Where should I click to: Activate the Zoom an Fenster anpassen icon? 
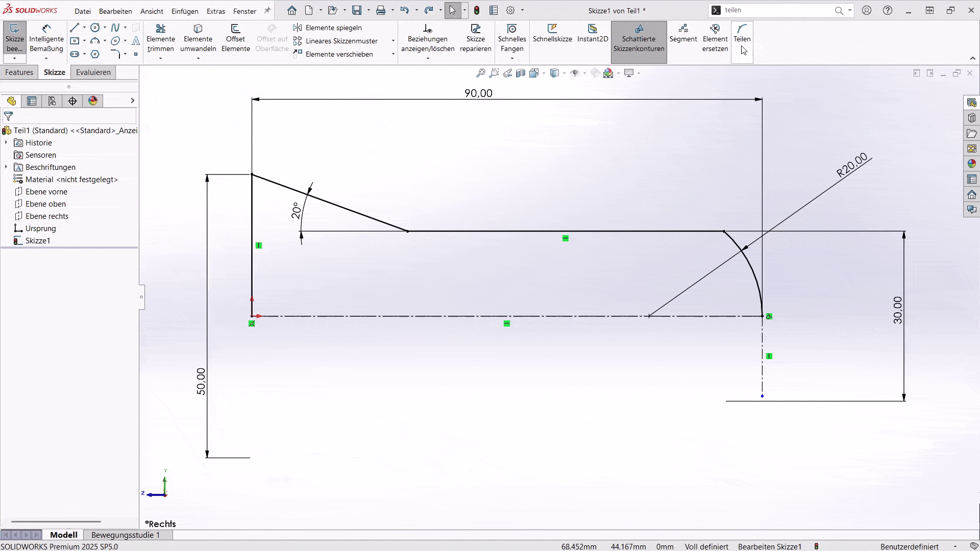tap(480, 73)
